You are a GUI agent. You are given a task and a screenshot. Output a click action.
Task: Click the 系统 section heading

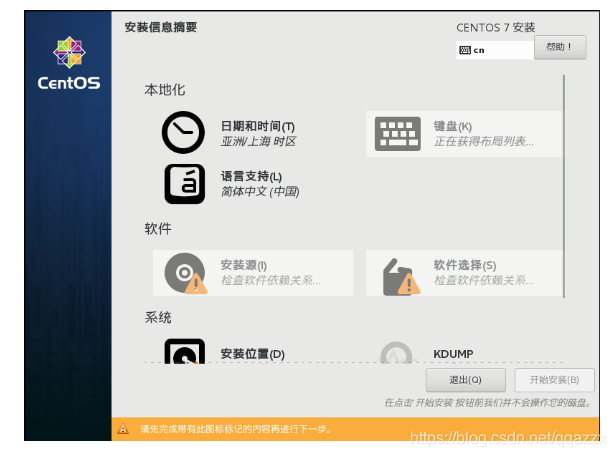[x=158, y=317]
